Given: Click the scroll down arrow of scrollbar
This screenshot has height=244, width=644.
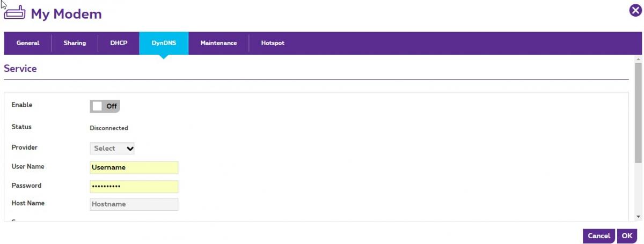Looking at the screenshot, I should click(638, 216).
